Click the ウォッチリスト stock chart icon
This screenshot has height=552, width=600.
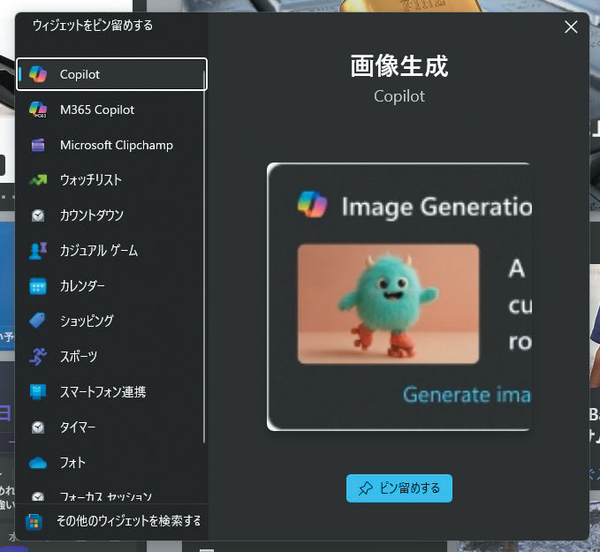coord(38,180)
